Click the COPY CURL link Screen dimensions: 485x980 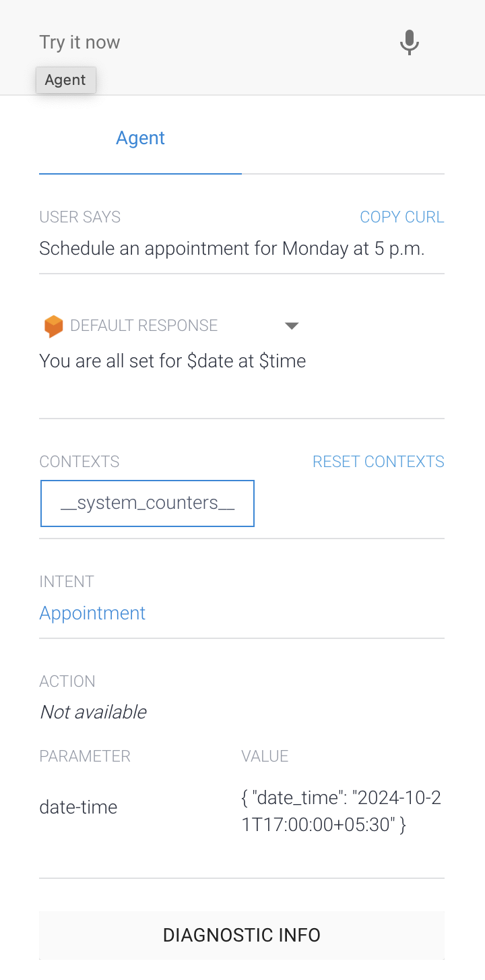(401, 217)
